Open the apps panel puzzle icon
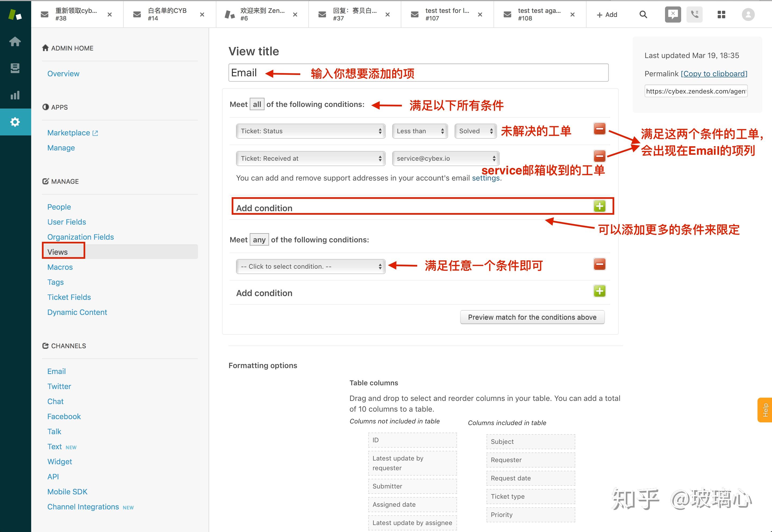The width and height of the screenshot is (772, 532). (673, 14)
